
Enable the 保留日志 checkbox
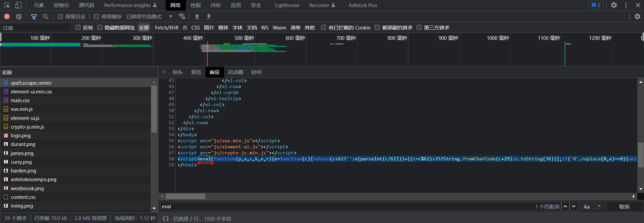[61, 16]
